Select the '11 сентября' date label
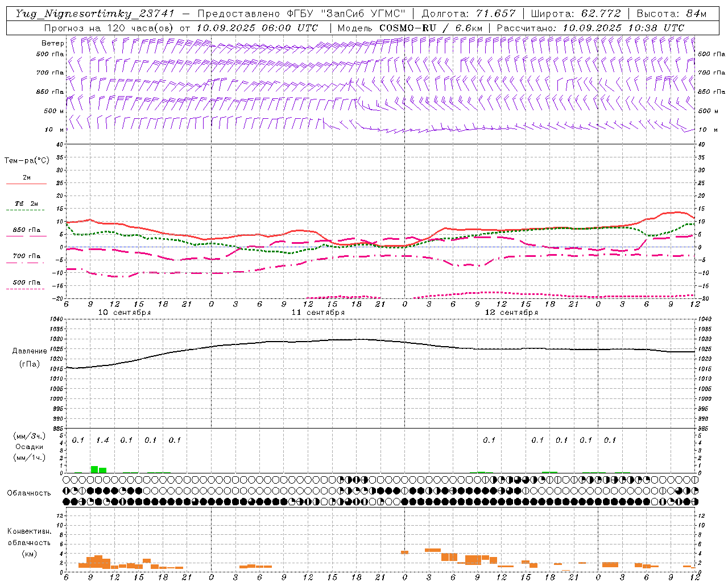728x582 pixels. pyautogui.click(x=318, y=313)
